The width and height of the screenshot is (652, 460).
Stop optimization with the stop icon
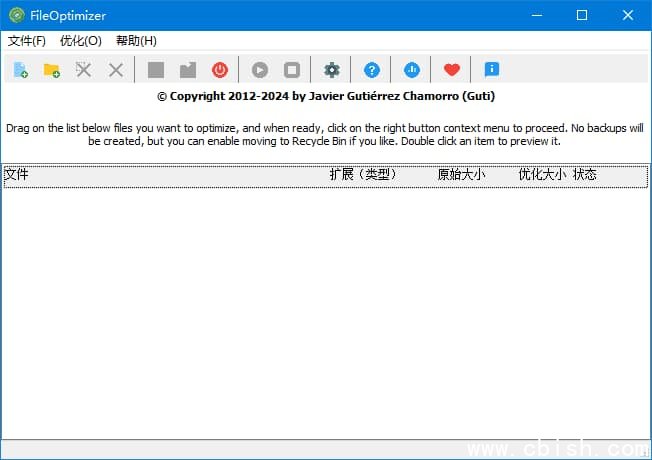[x=292, y=70]
